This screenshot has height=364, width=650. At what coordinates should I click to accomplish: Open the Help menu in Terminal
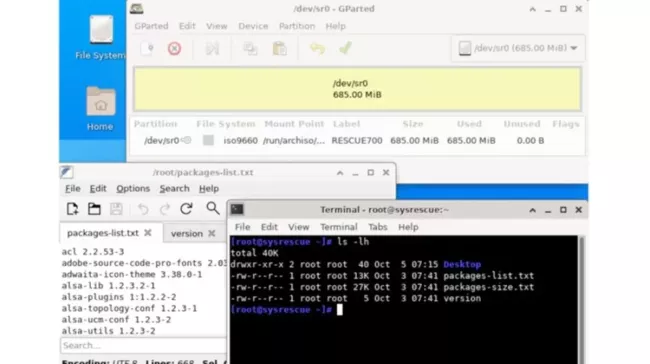click(x=408, y=227)
